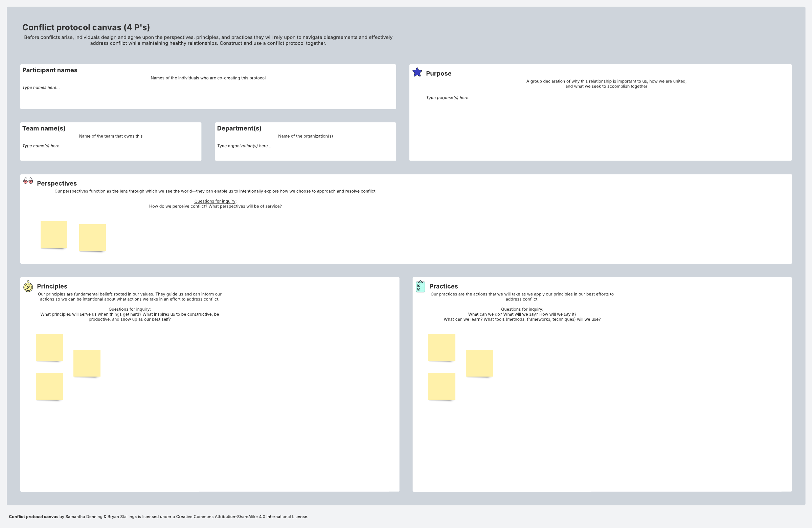Click the blue star Purpose icon
This screenshot has height=528, width=812.
click(417, 72)
